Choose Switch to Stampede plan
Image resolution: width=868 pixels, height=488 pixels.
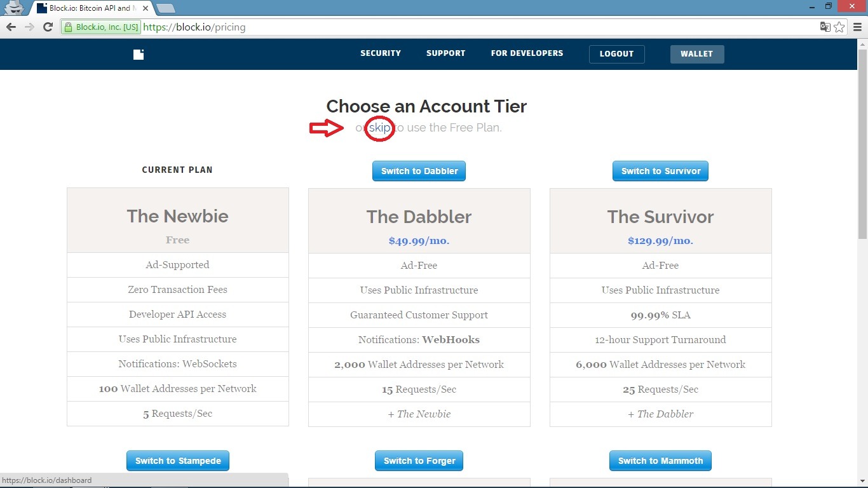point(178,461)
